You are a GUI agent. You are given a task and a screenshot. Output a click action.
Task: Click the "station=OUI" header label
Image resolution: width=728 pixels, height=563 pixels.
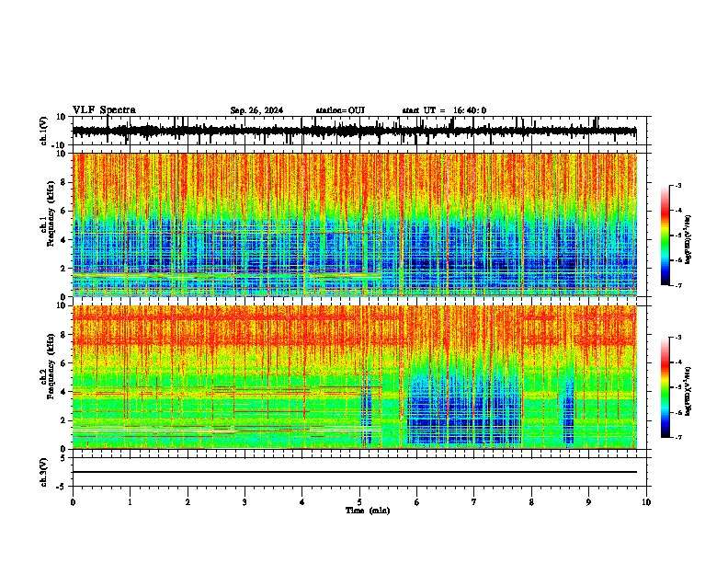point(340,110)
